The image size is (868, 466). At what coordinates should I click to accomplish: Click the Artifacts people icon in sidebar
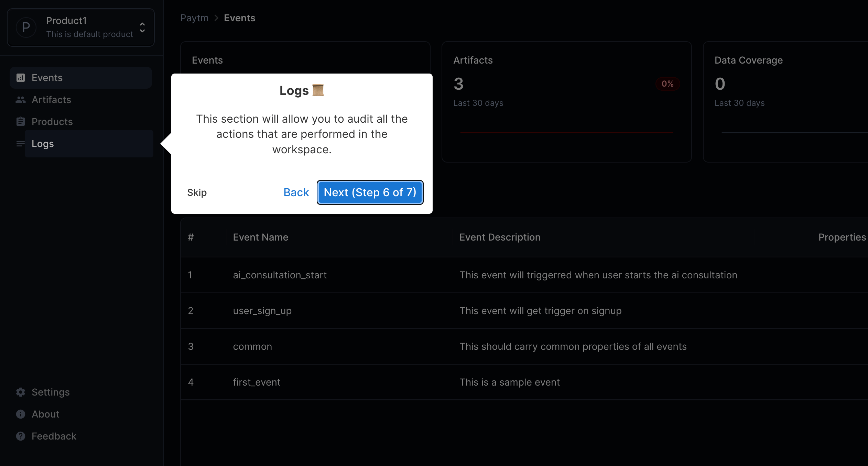21,100
